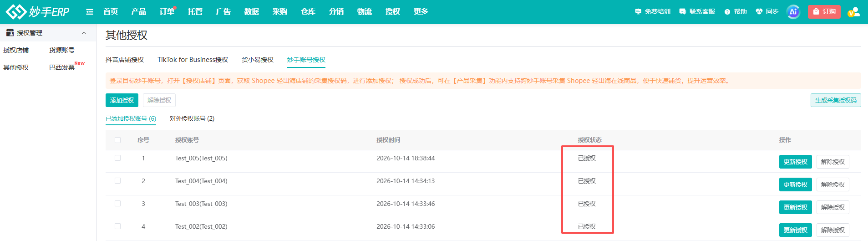This screenshot has height=241, width=868.
Task: Click 解除授权 for Test_003
Action: point(833,207)
